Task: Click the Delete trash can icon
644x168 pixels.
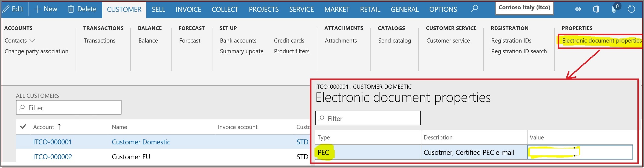Action: pos(71,9)
